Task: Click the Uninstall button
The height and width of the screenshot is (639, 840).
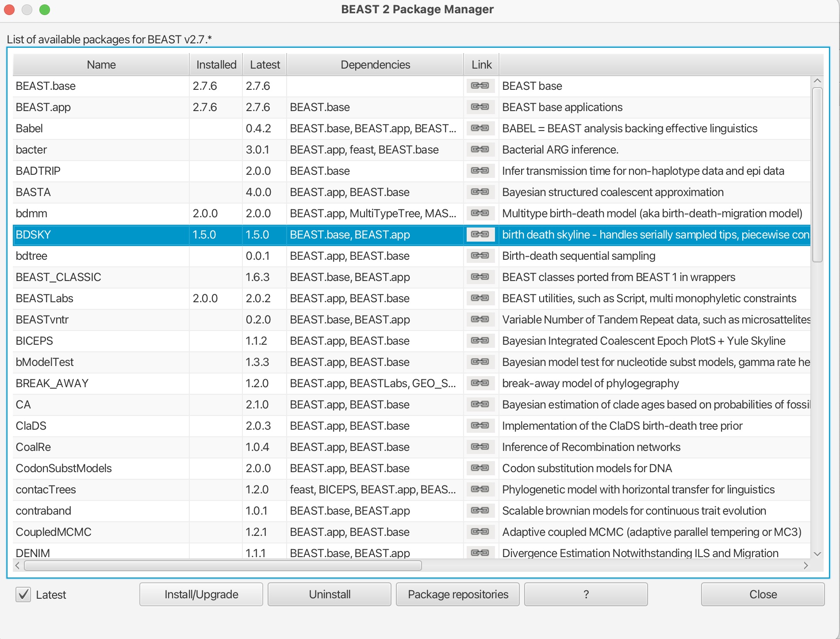Action: click(x=330, y=594)
